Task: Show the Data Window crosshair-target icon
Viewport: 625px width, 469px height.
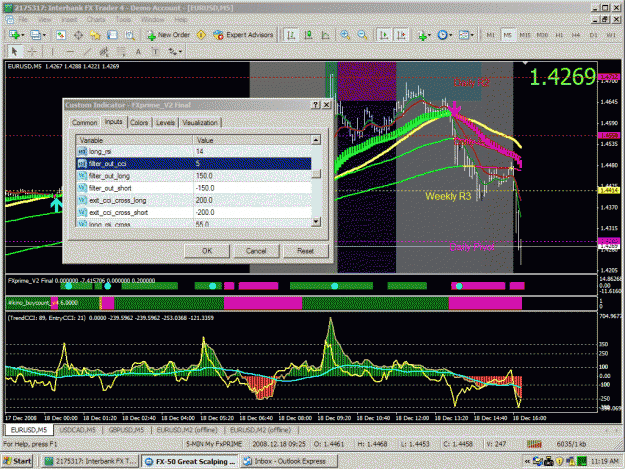Action: (78, 35)
